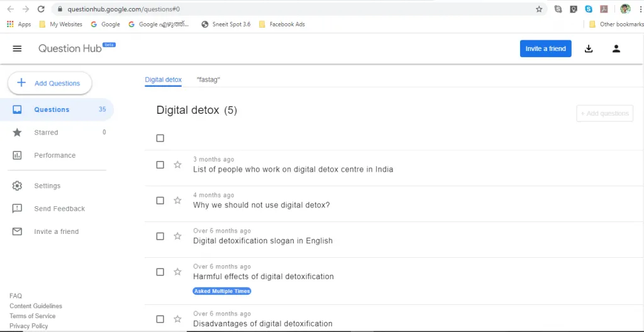This screenshot has width=644, height=332.
Task: Open the My Websites bookmark folder
Action: click(61, 25)
